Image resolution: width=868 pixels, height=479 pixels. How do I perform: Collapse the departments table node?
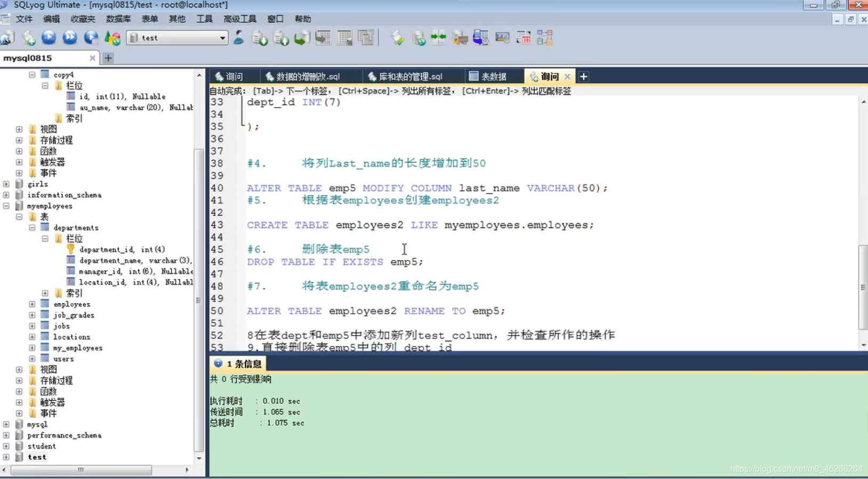[x=32, y=228]
